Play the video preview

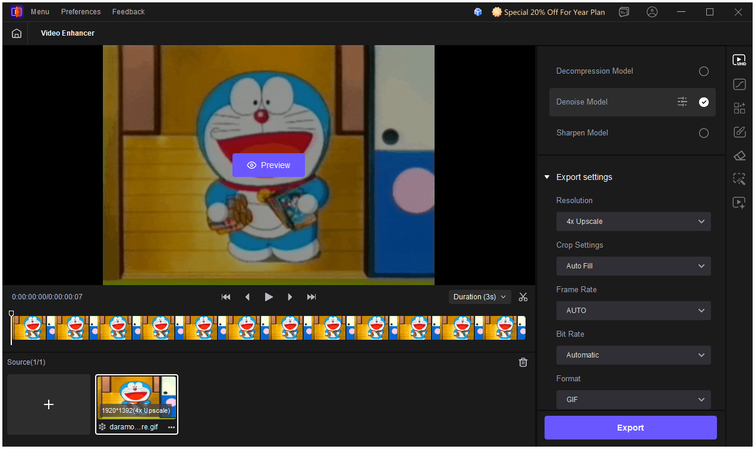[x=268, y=297]
